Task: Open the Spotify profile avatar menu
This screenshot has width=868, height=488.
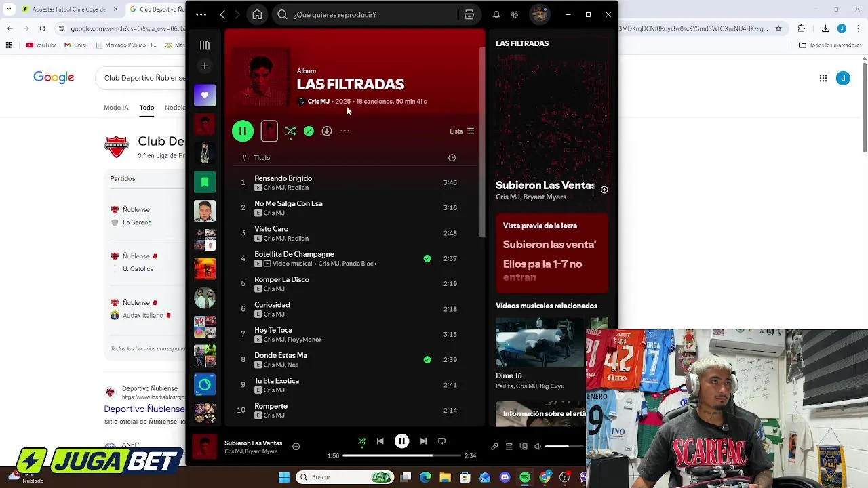Action: (539, 14)
